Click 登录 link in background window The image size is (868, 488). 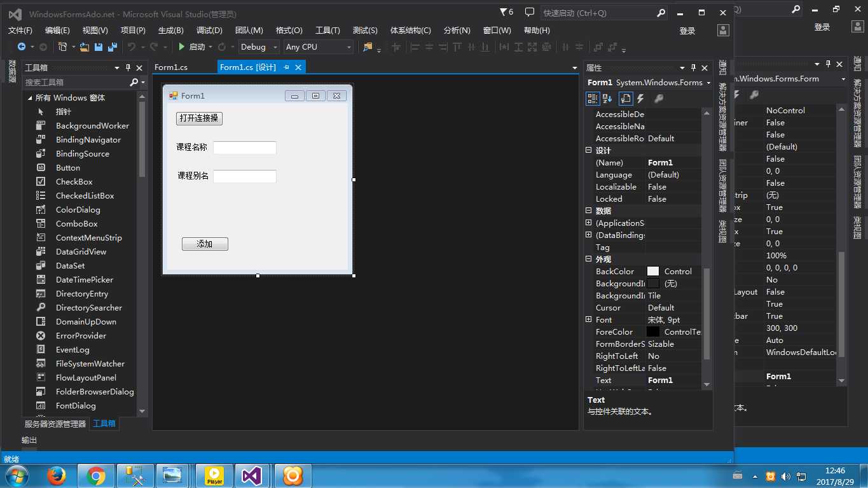[x=822, y=27]
